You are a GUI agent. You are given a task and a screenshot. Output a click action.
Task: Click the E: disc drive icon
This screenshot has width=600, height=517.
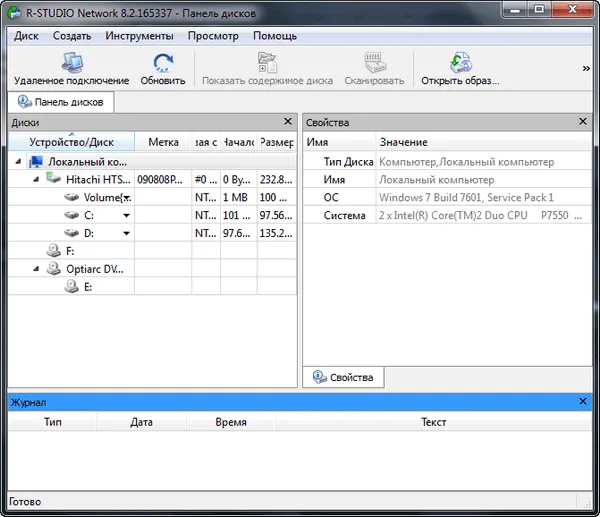pos(72,286)
